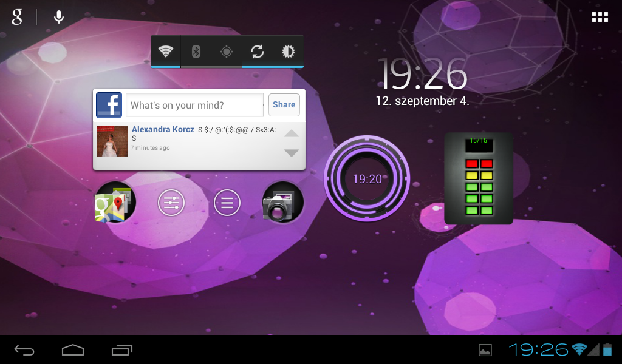622x364 pixels.
Task: Toggle Wi-Fi in the power control widget
Action: [x=165, y=52]
